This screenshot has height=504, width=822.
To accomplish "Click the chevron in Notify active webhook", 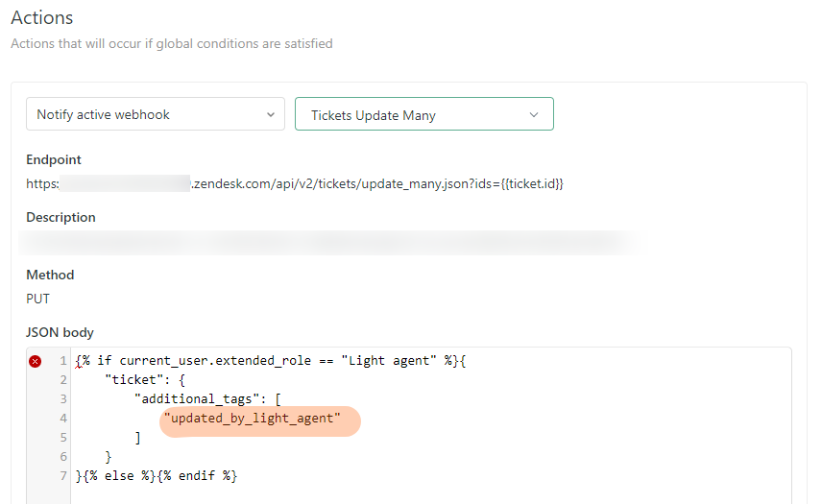I will pyautogui.click(x=269, y=115).
